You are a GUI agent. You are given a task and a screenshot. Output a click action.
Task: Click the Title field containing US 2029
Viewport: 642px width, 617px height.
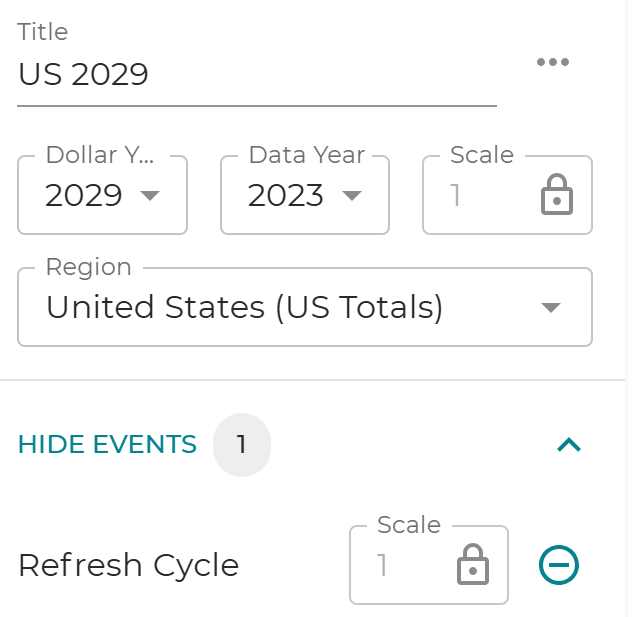click(256, 75)
